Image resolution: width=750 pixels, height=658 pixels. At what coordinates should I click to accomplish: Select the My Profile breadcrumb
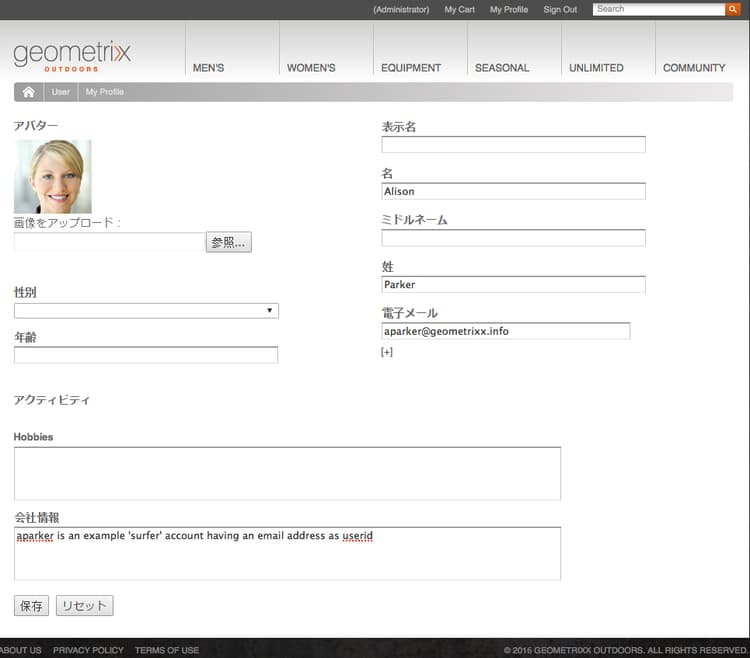click(105, 92)
